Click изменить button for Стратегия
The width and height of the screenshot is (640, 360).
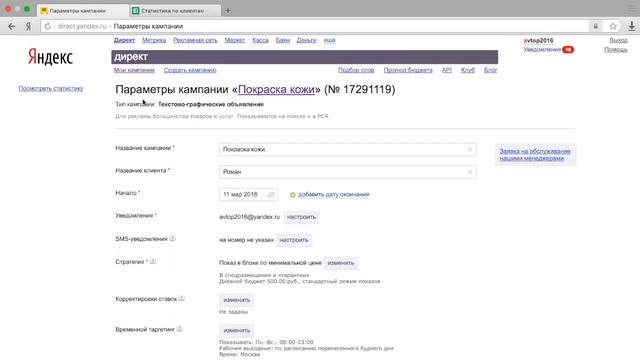coord(341,263)
